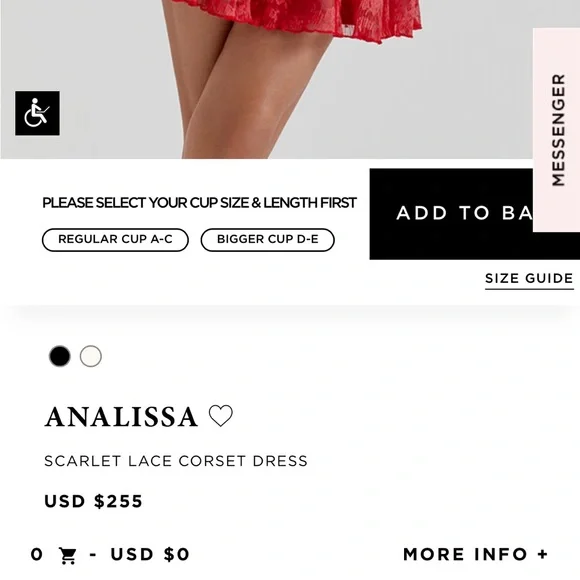Choose the white color swatch

tap(91, 356)
